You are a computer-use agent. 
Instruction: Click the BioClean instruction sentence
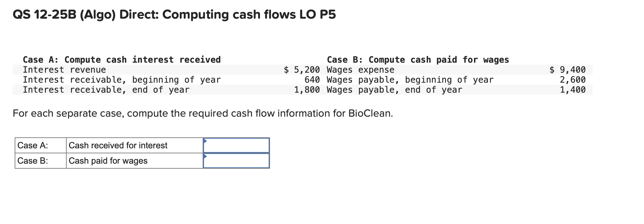click(203, 113)
